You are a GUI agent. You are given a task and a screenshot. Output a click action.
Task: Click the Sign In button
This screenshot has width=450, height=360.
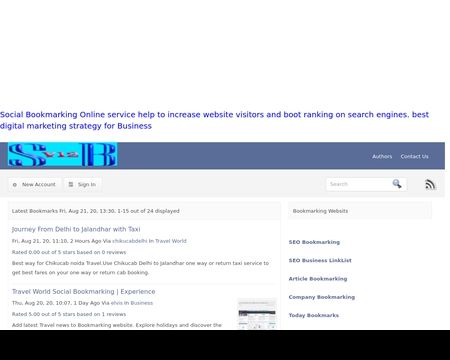(83, 184)
